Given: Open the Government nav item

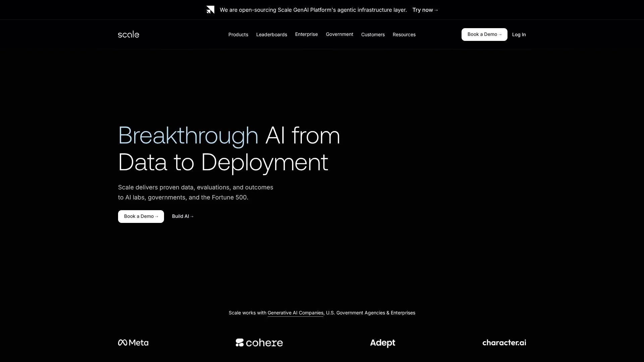Looking at the screenshot, I should click(339, 34).
